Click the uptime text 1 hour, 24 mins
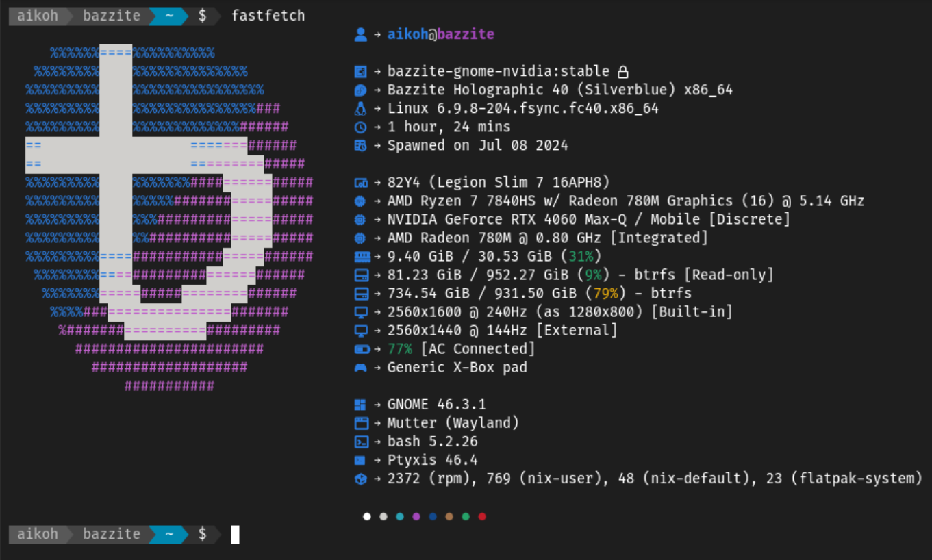This screenshot has width=932, height=560. click(x=449, y=127)
